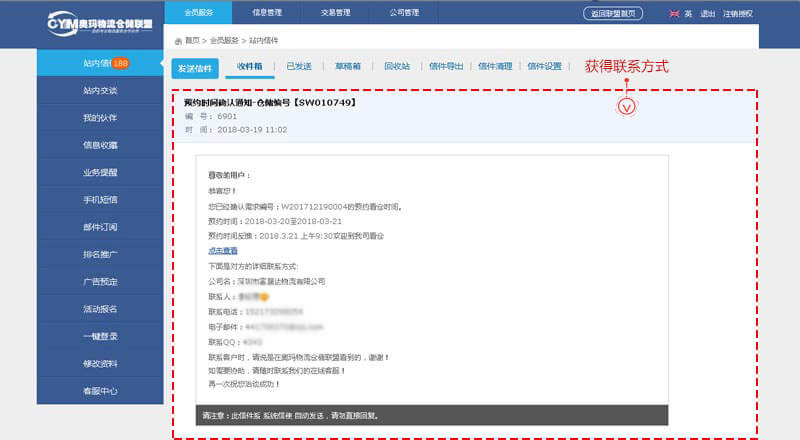This screenshot has height=440, width=800.
Task: Go to the 公司管理 top menu
Action: pos(403,13)
